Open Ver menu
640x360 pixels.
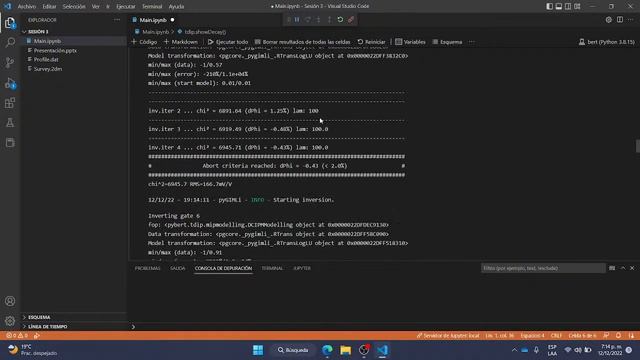(96, 7)
